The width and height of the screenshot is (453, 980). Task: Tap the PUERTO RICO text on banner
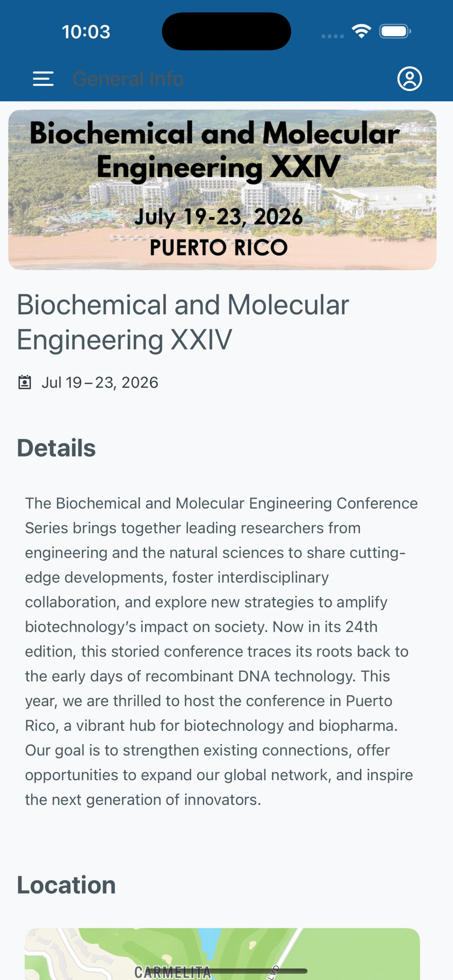click(219, 248)
